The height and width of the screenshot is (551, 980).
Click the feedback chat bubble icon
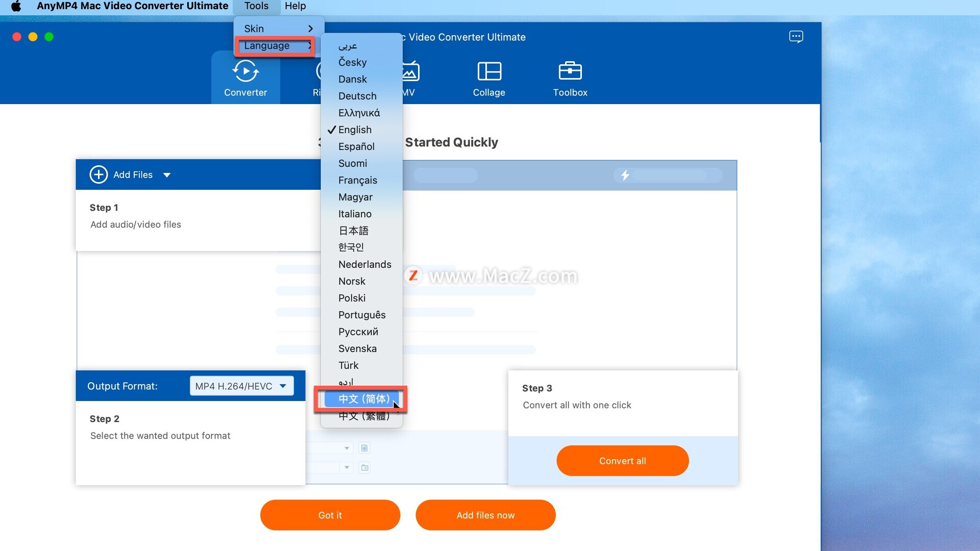[796, 37]
